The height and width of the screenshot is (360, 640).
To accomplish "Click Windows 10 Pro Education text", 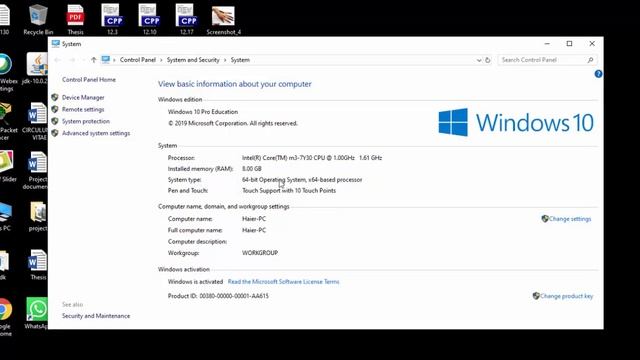I will click(x=203, y=111).
